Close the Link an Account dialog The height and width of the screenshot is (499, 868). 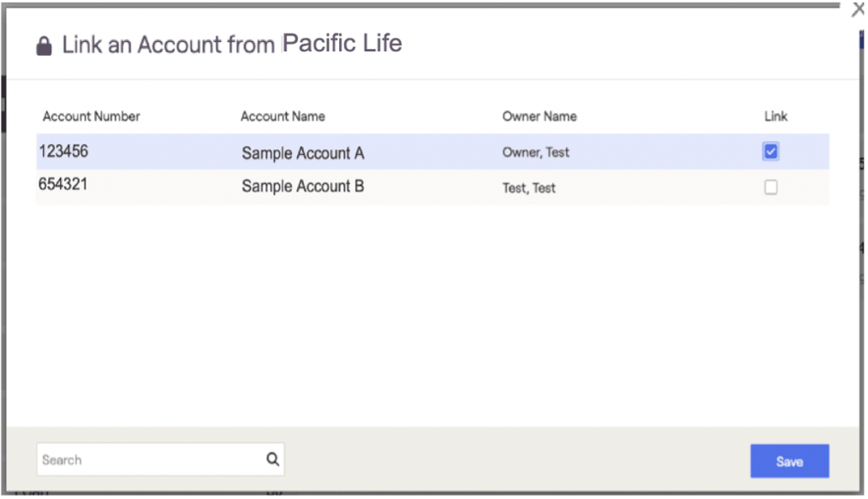[858, 10]
